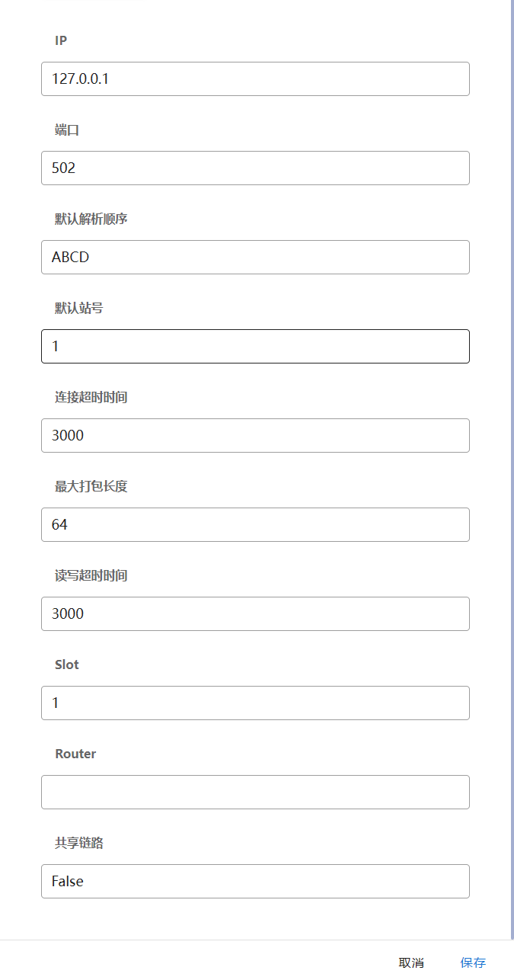This screenshot has height=980, width=514.
Task: Click the empty Router input field
Action: point(255,792)
